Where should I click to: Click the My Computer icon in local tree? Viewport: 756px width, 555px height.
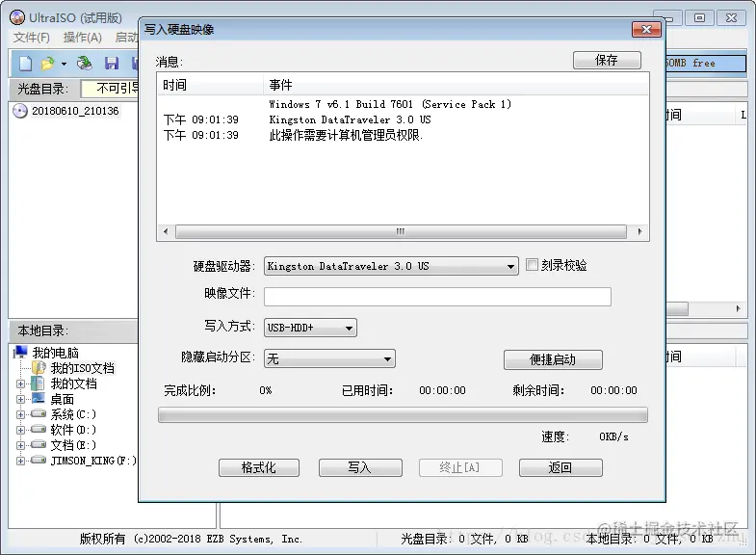(20, 352)
